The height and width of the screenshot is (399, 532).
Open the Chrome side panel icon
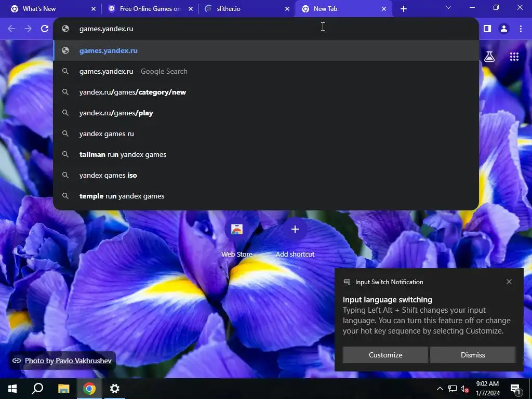pos(487,29)
